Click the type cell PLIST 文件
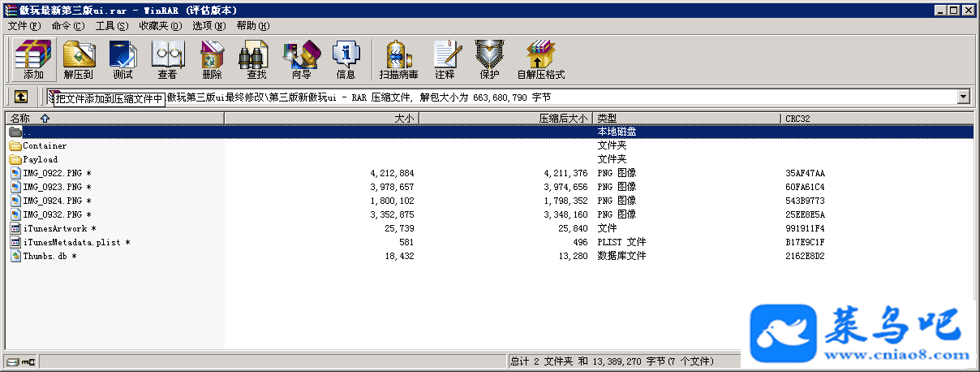Viewport: 980px width, 372px height. (x=621, y=242)
